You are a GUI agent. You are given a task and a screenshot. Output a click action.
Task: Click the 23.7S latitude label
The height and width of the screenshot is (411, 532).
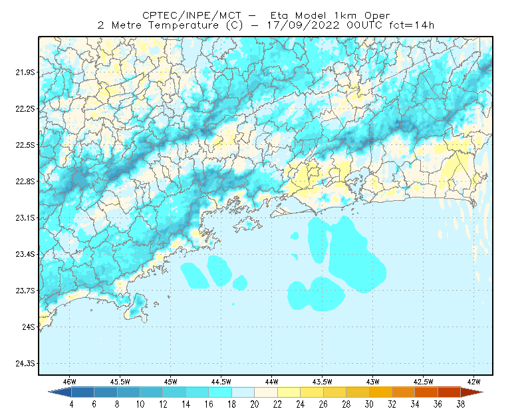pyautogui.click(x=25, y=291)
